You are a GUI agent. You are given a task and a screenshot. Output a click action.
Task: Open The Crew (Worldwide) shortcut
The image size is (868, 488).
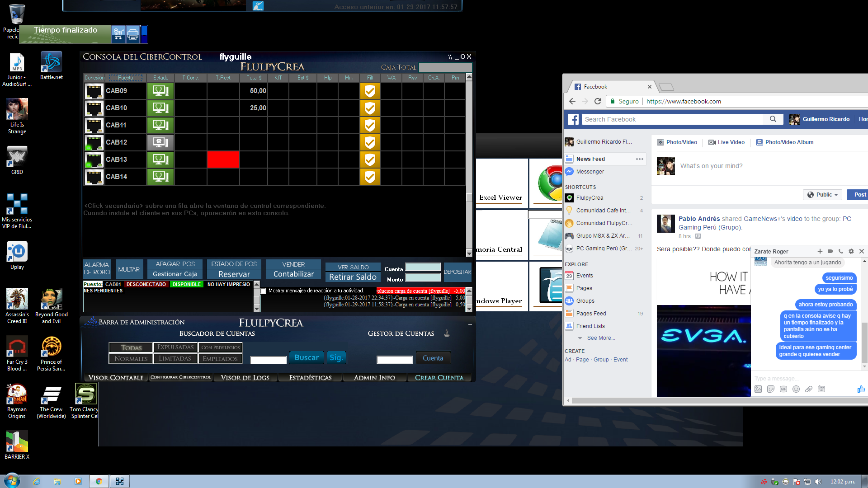click(51, 401)
